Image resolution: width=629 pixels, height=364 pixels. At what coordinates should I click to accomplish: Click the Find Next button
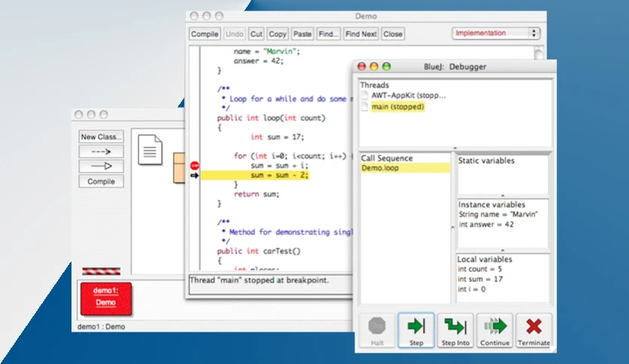pos(360,34)
